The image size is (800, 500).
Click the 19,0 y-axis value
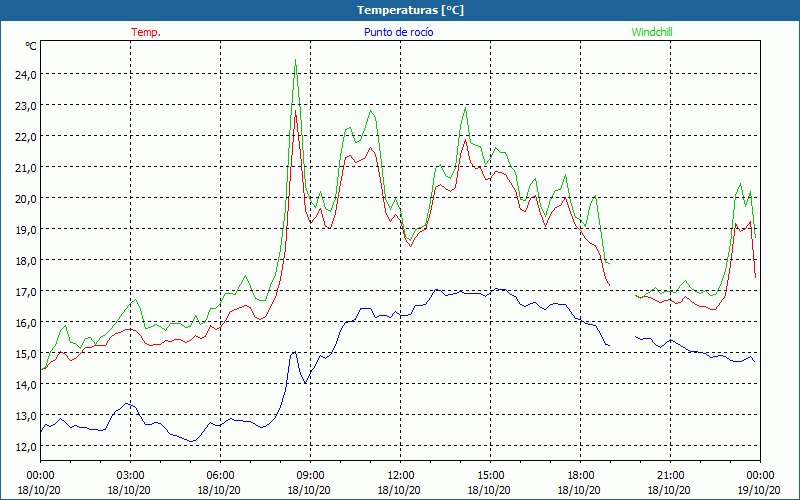coord(26,230)
